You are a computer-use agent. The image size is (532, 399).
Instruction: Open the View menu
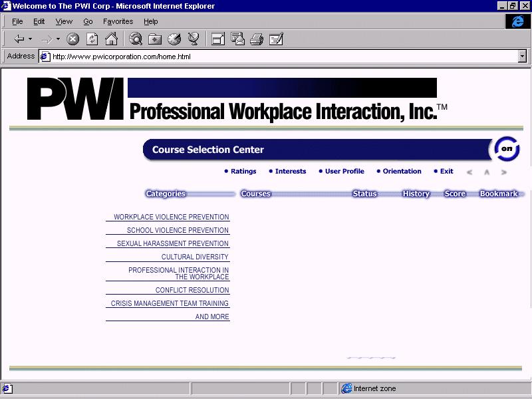coord(64,21)
